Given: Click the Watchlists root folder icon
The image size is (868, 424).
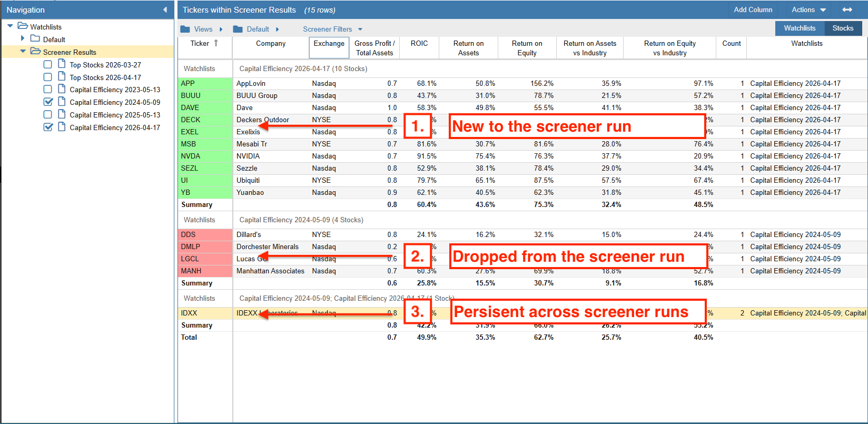Looking at the screenshot, I should pyautogui.click(x=23, y=26).
